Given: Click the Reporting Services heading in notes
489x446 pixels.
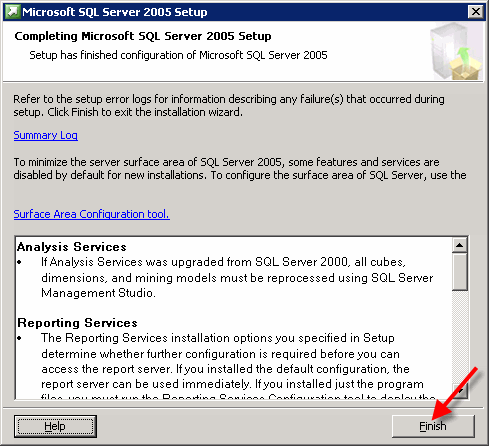Looking at the screenshot, I should pyautogui.click(x=77, y=323).
